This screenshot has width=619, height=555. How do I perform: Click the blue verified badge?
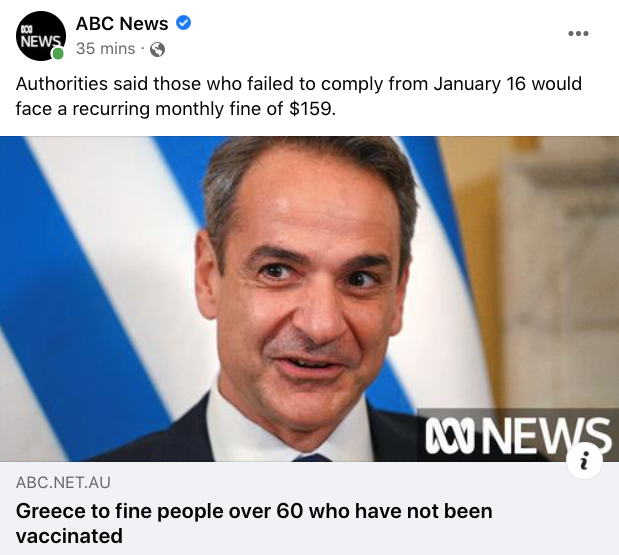183,23
